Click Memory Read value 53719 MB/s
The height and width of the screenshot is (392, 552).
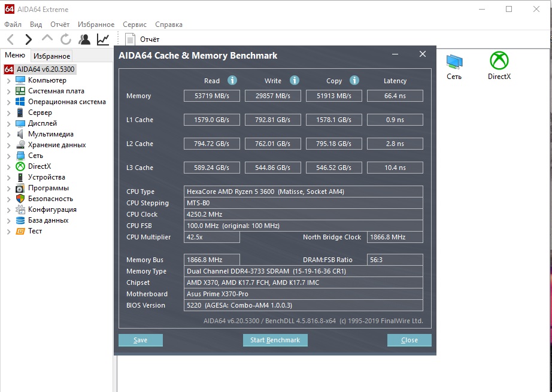tap(211, 96)
